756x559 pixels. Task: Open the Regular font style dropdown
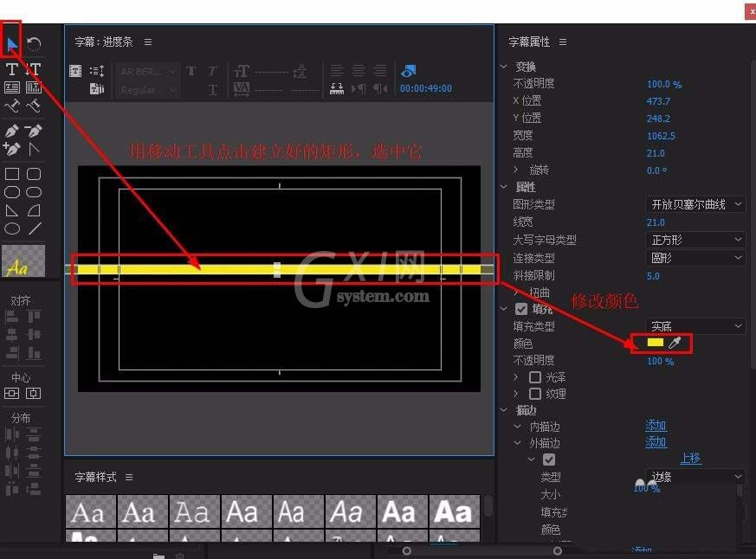(x=147, y=90)
